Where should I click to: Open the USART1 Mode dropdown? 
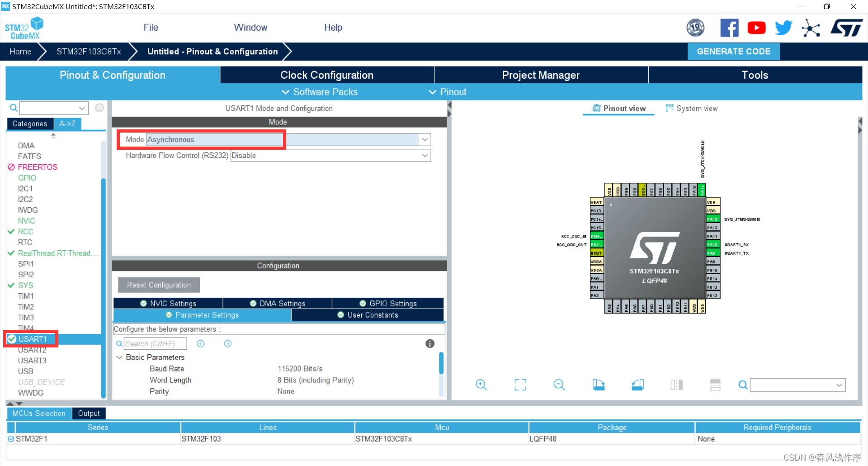[x=425, y=139]
